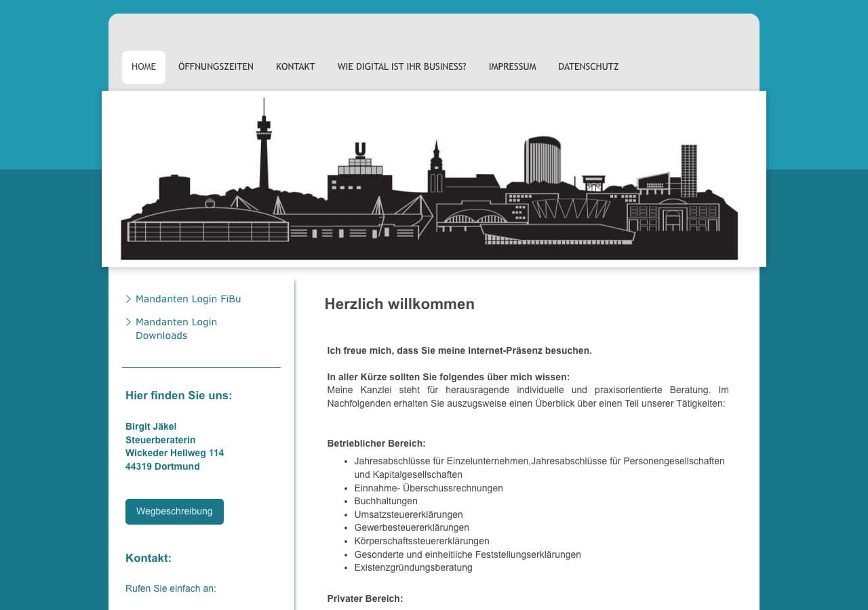The width and height of the screenshot is (868, 610).
Task: Open the Kontakt menu item
Action: [295, 67]
